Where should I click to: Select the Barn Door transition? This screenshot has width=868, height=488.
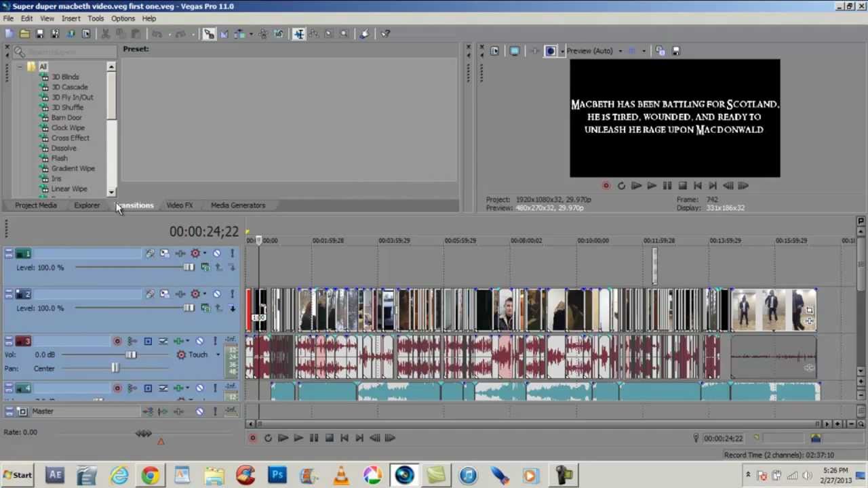point(66,117)
